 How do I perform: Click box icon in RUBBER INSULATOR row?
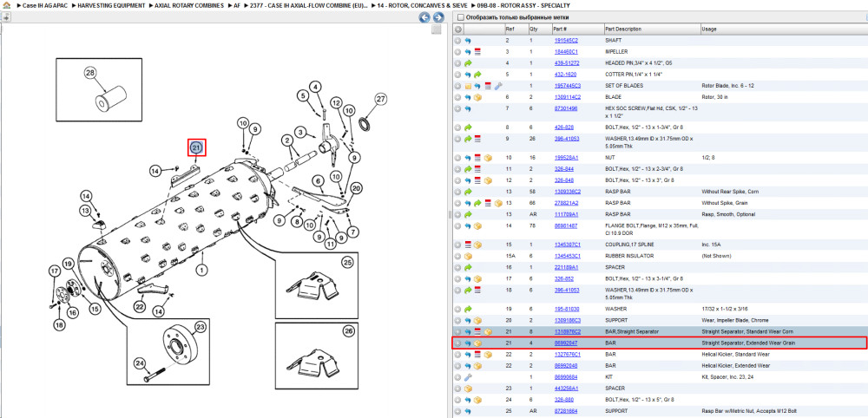coord(468,256)
